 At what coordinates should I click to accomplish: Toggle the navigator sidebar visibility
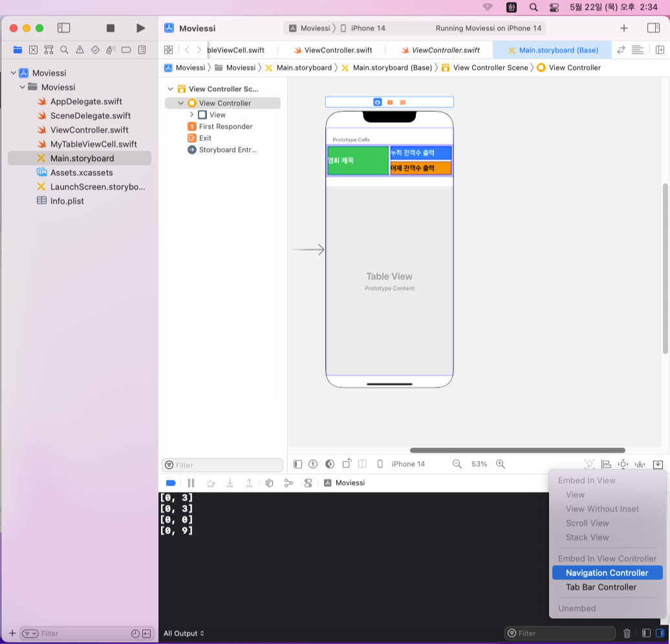tap(63, 28)
